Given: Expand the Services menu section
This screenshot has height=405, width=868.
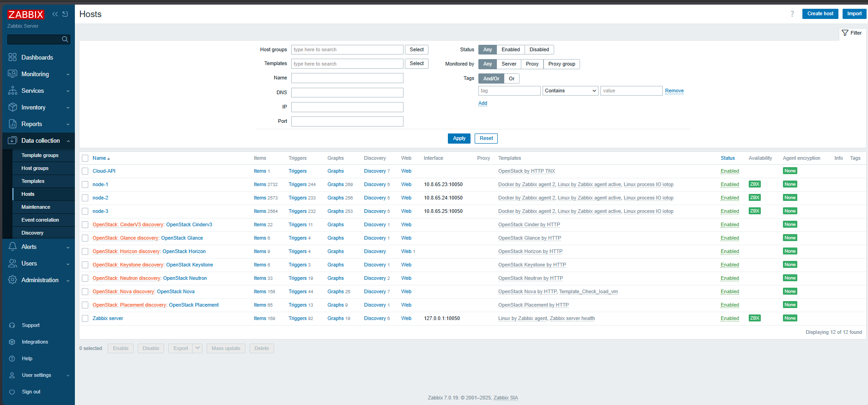Looking at the screenshot, I should 68,91.
